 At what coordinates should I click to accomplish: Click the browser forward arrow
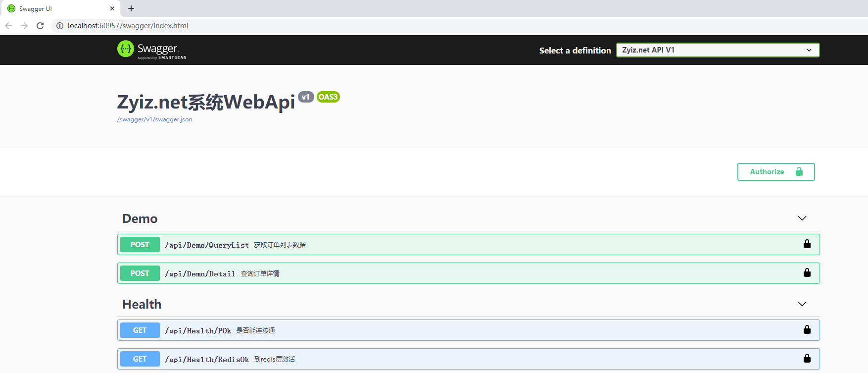tap(24, 26)
